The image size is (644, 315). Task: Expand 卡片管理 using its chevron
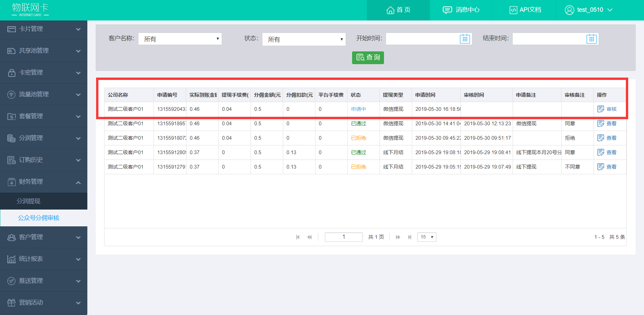(x=78, y=30)
